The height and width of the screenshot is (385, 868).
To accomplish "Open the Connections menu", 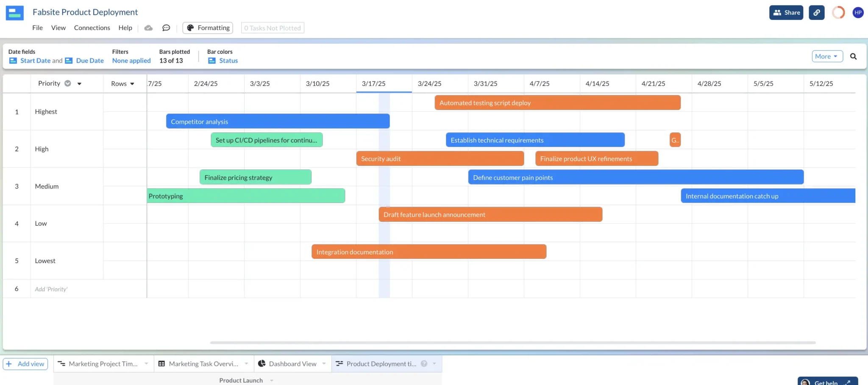I will [x=92, y=28].
